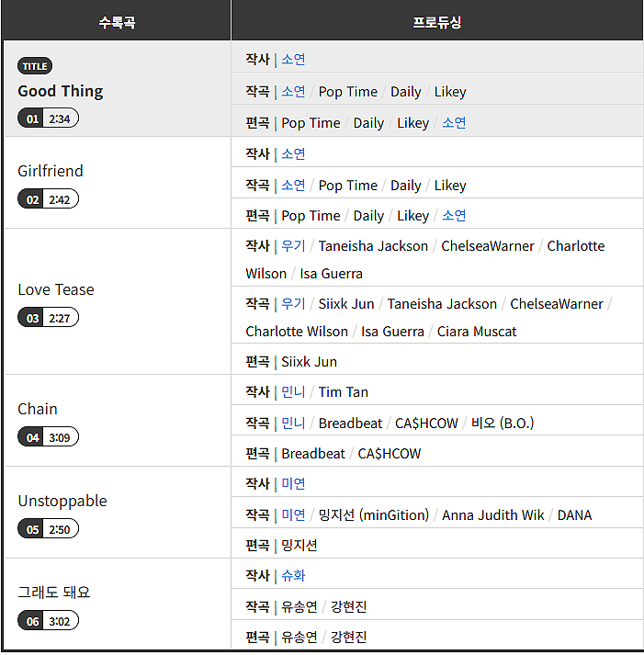Click the 06 3:02 track badge
This screenshot has width=644, height=655.
click(48, 621)
